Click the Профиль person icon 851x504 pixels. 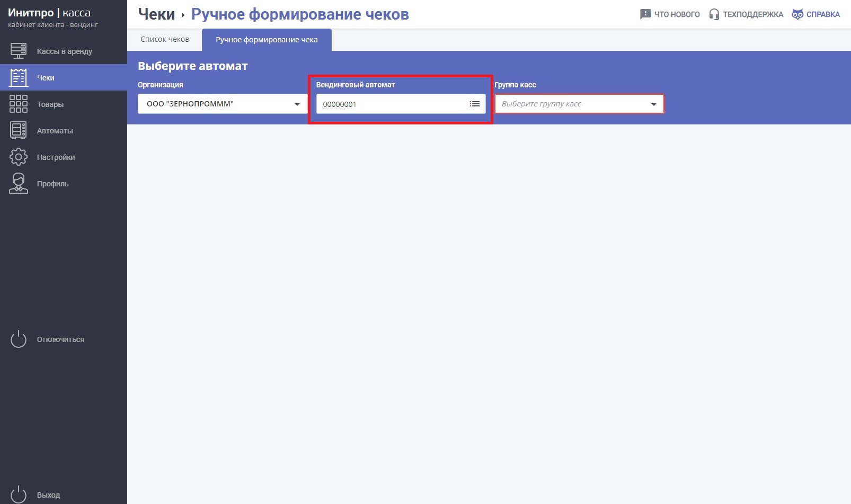click(19, 184)
